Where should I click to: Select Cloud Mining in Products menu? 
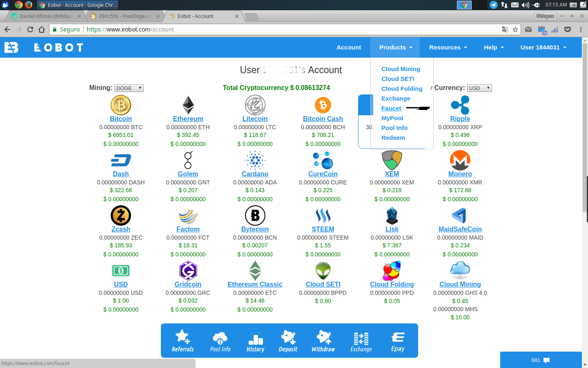coord(401,69)
